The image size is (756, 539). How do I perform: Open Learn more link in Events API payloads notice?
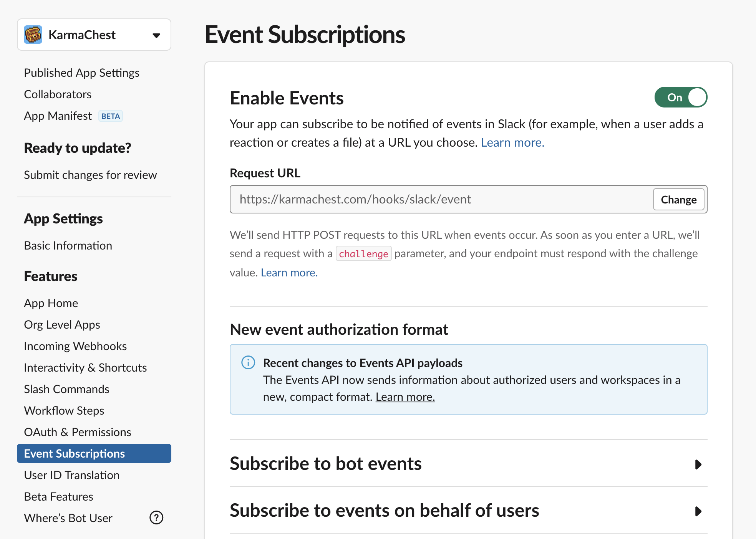coord(405,397)
